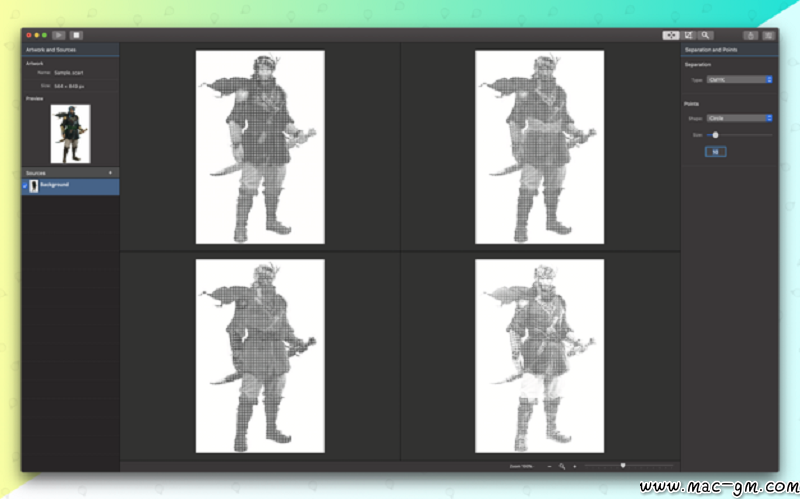Click the Zoom percentage label in the status bar
The width and height of the screenshot is (800, 499).
tap(521, 466)
